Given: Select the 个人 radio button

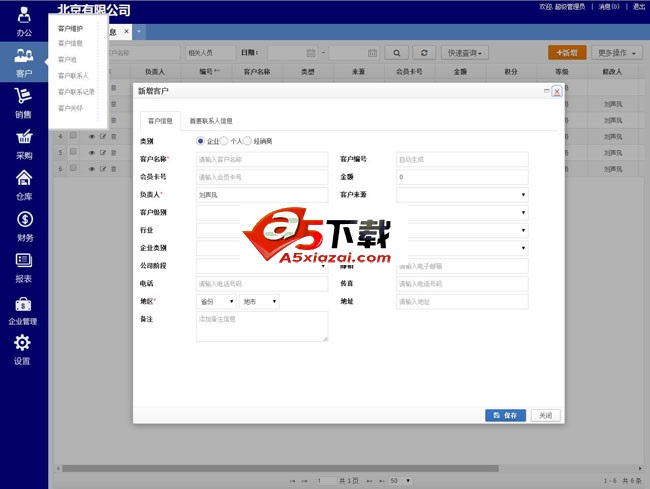Looking at the screenshot, I should coord(224,141).
